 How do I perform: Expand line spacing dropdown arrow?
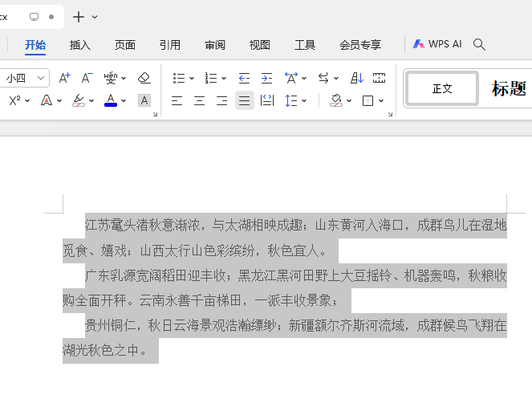pyautogui.click(x=304, y=101)
